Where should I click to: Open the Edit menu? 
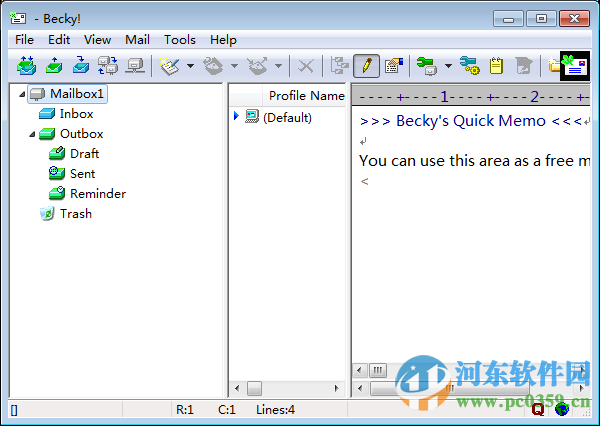(59, 40)
